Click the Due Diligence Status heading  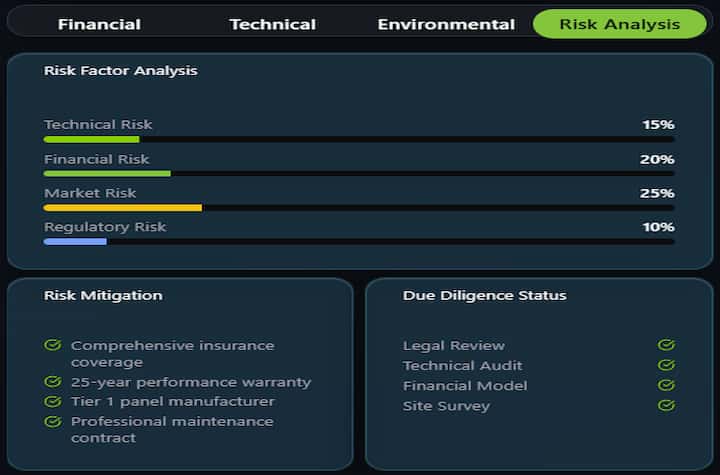[484, 295]
